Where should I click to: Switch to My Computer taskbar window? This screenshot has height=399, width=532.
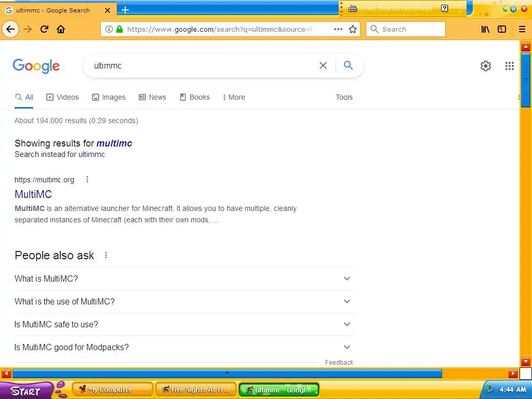coord(112,390)
